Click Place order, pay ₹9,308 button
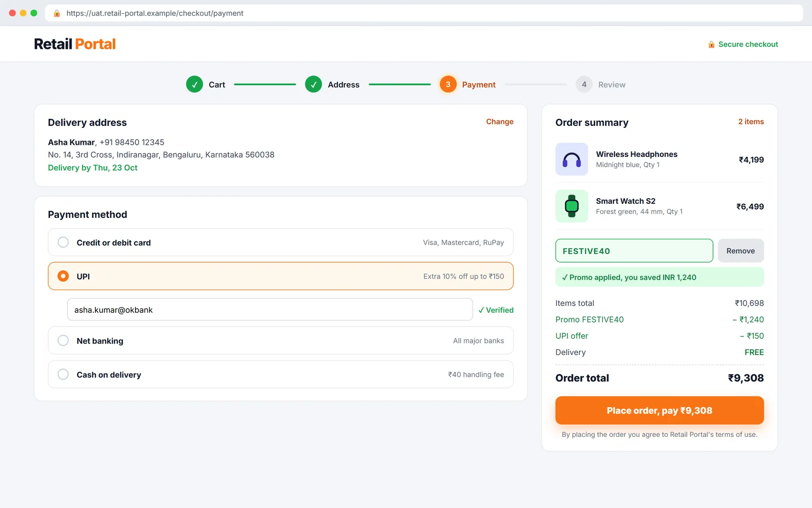This screenshot has width=812, height=508. click(x=659, y=410)
